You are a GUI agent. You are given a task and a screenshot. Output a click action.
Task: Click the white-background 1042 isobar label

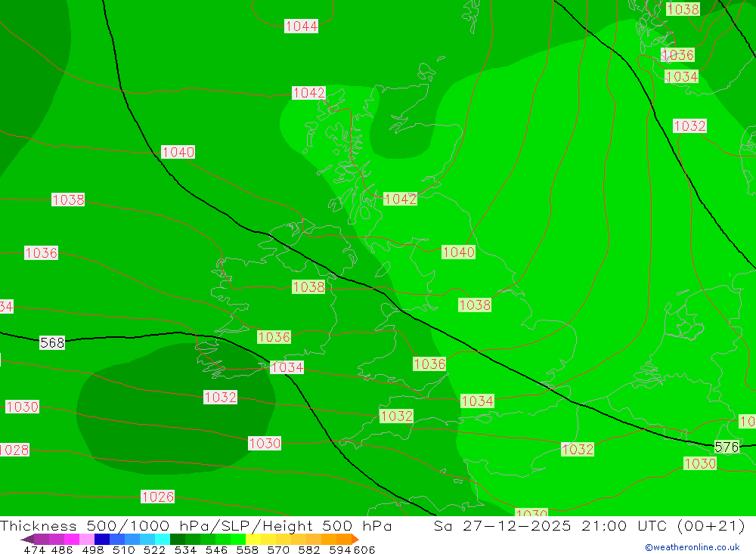[x=308, y=92]
